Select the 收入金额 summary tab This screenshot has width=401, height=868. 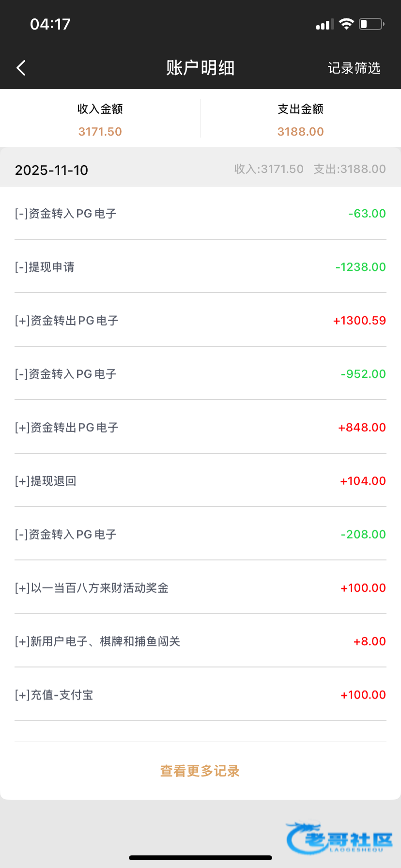(x=100, y=119)
